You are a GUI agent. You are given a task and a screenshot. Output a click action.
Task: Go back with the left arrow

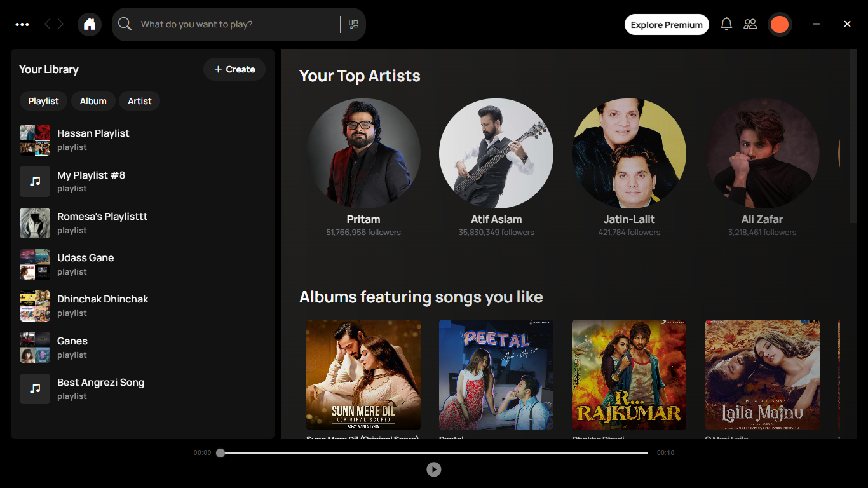(x=48, y=24)
